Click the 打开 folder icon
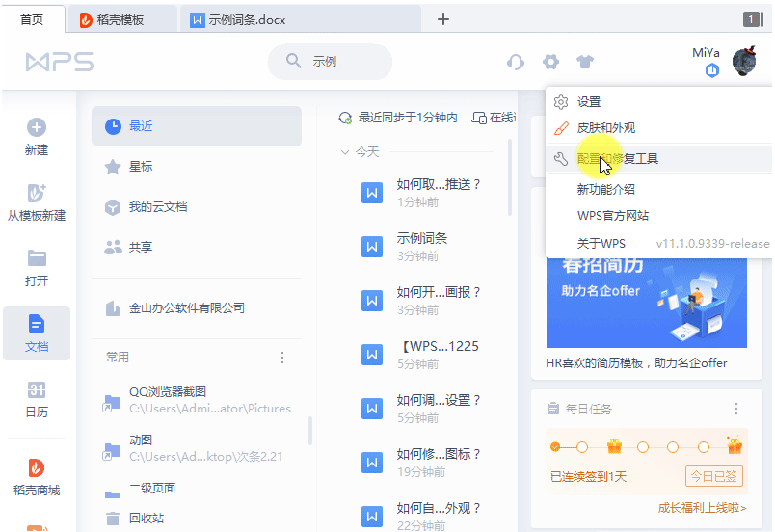 (x=37, y=258)
